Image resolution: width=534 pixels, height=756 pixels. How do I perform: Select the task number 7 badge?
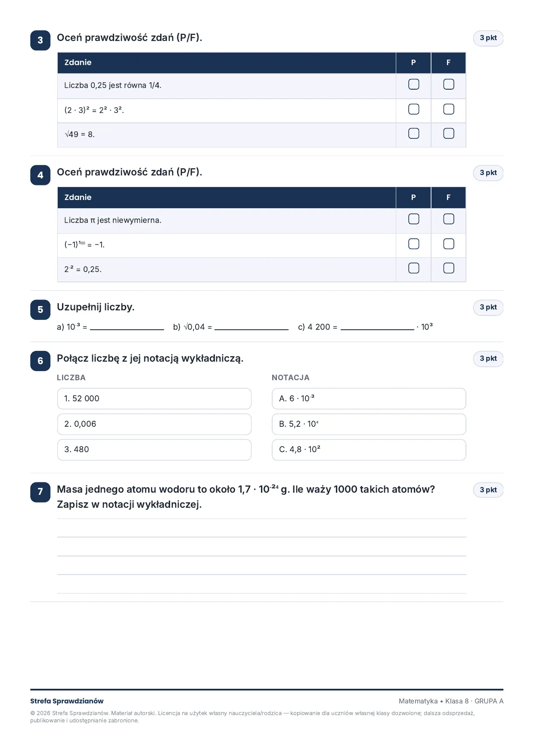click(40, 492)
